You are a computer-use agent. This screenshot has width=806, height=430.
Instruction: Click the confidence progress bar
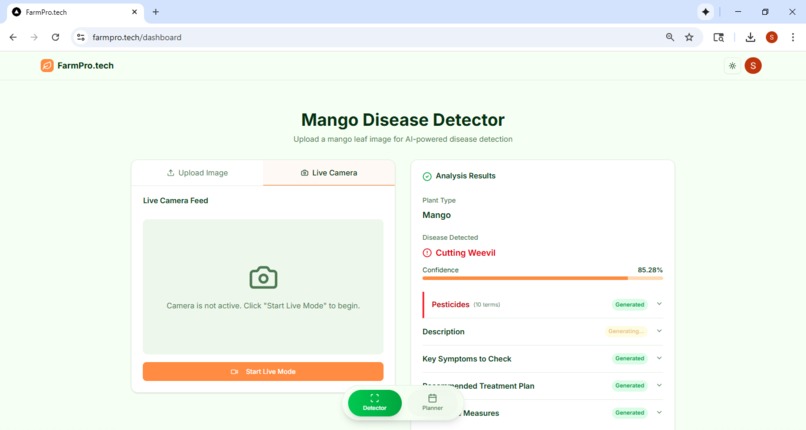(x=542, y=278)
